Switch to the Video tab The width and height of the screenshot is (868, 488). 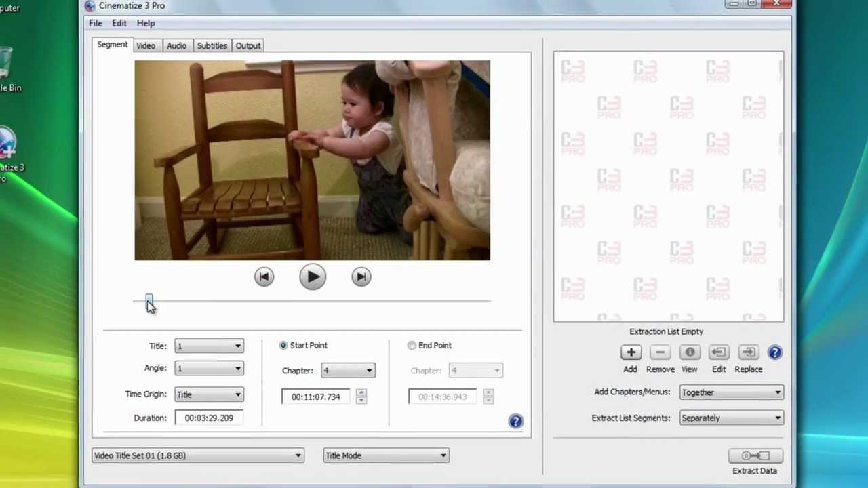pyautogui.click(x=146, y=45)
